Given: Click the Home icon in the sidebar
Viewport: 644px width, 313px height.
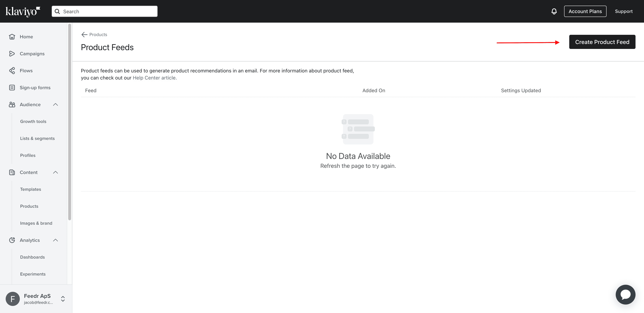Looking at the screenshot, I should 12,36.
